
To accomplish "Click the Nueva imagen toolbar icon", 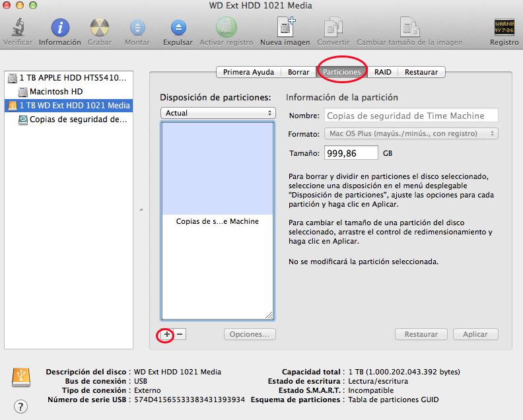I will pyautogui.click(x=286, y=28).
